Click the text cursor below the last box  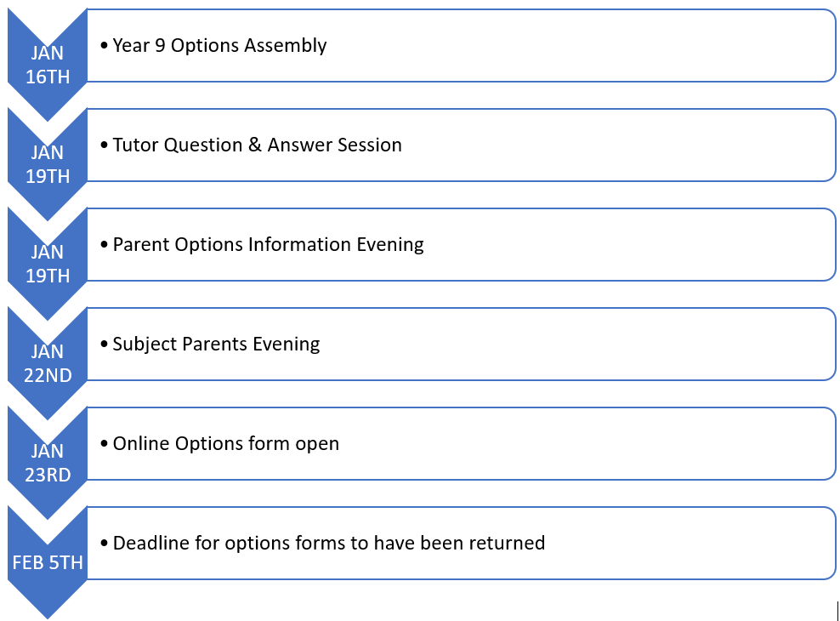coord(837,610)
